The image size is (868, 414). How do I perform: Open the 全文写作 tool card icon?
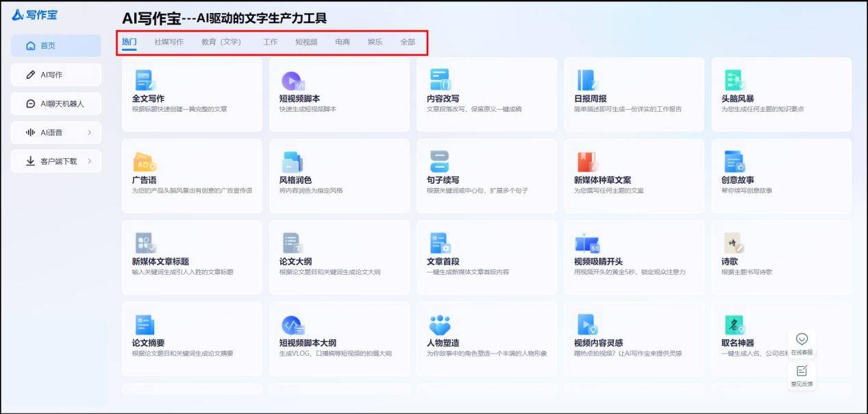(x=144, y=80)
